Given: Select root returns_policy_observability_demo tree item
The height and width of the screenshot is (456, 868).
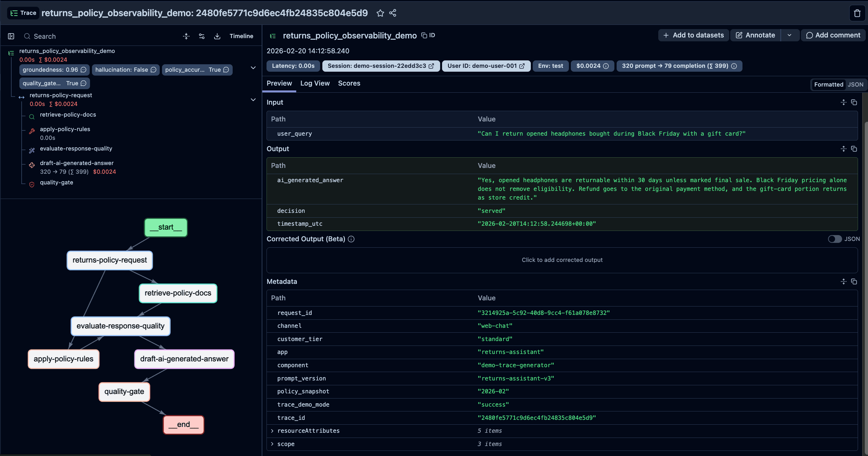Looking at the screenshot, I should (67, 51).
